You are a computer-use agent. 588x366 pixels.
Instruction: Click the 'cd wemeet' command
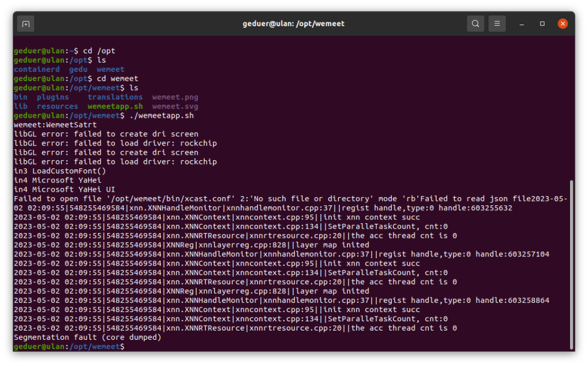pyautogui.click(x=118, y=78)
